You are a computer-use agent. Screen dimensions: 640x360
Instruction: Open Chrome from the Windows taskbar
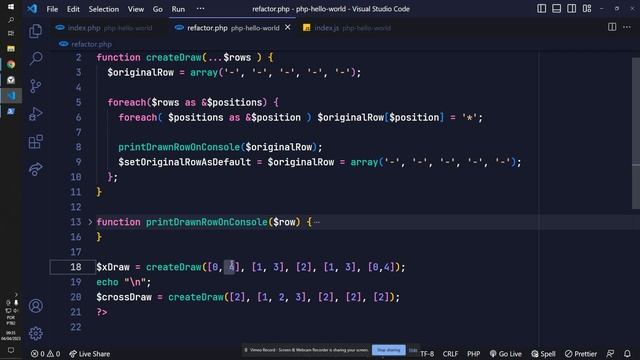tap(11, 64)
